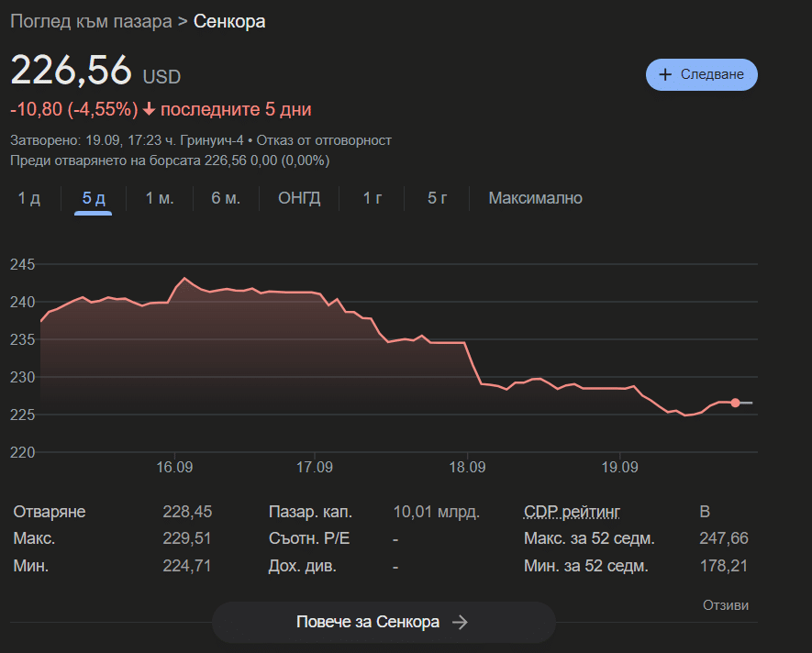Screen dimensions: 812x653
Task: Select the Максимално range tab
Action: 536,198
